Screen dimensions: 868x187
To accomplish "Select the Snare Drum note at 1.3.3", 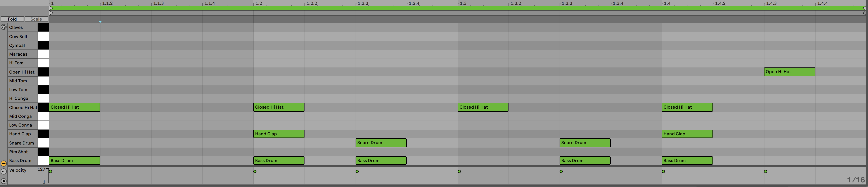I will 585,143.
